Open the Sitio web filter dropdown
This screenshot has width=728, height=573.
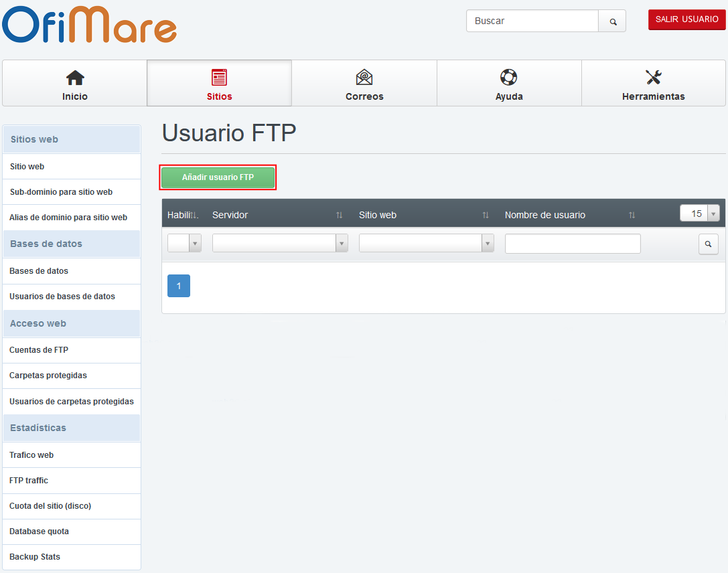click(x=426, y=243)
